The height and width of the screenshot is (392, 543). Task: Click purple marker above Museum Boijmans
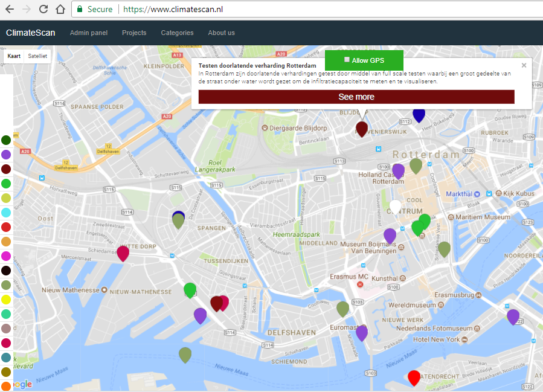390,236
